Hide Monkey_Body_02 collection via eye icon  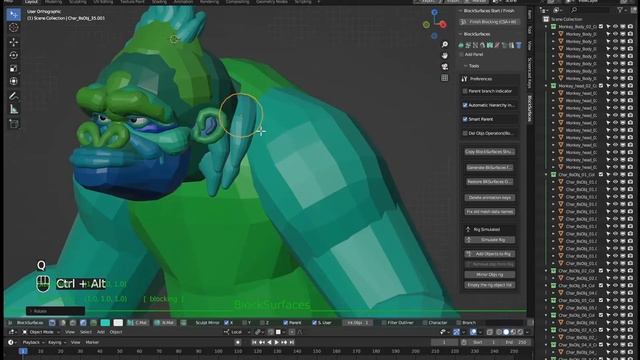click(x=616, y=27)
